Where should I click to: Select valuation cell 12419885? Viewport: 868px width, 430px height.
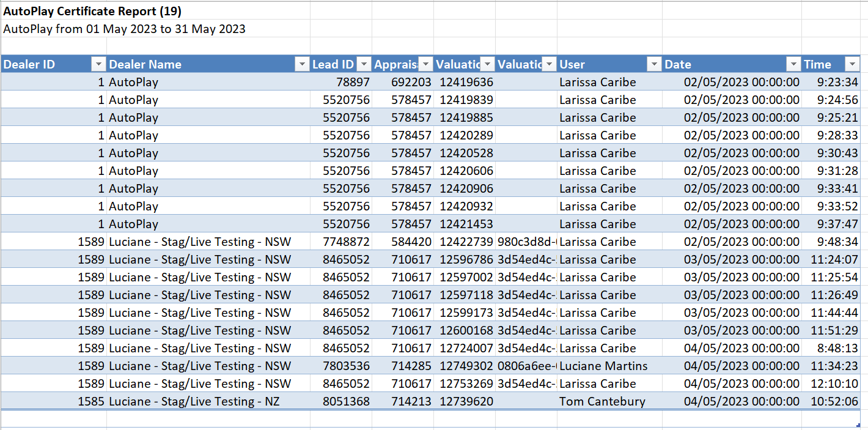click(x=465, y=117)
